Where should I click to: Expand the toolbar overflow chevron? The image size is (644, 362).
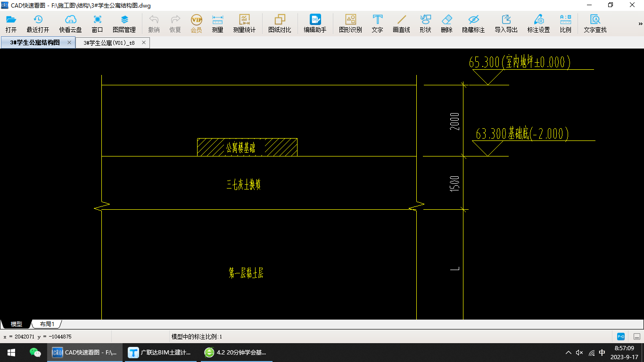[640, 24]
